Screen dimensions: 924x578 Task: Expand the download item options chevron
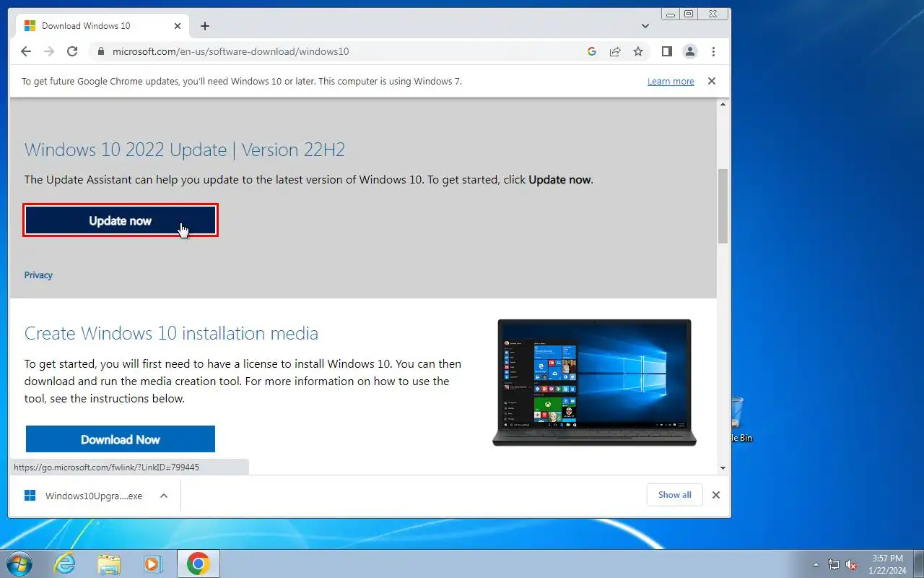coord(164,496)
